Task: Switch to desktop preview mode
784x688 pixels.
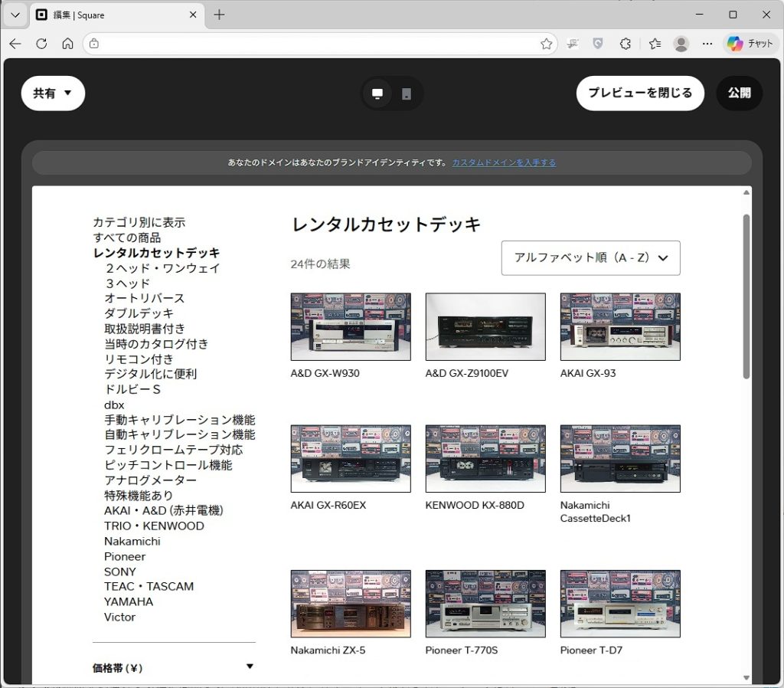Action: pyautogui.click(x=377, y=93)
